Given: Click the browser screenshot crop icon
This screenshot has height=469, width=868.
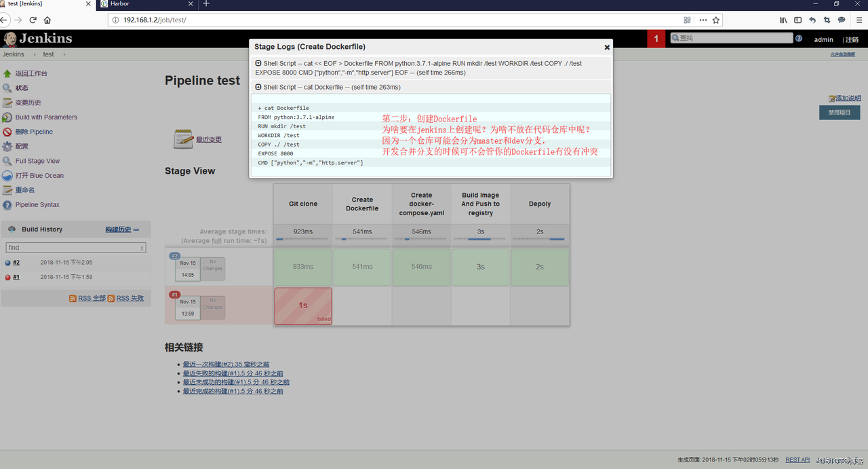Looking at the screenshot, I should (827, 20).
